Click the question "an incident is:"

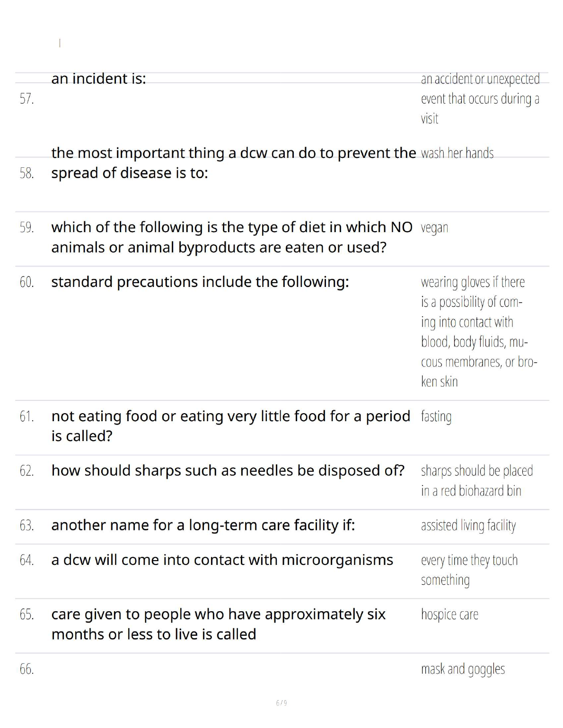point(98,78)
